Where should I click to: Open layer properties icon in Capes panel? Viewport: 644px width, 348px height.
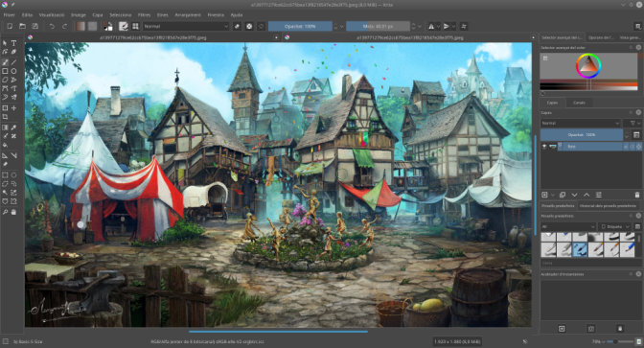click(x=599, y=195)
